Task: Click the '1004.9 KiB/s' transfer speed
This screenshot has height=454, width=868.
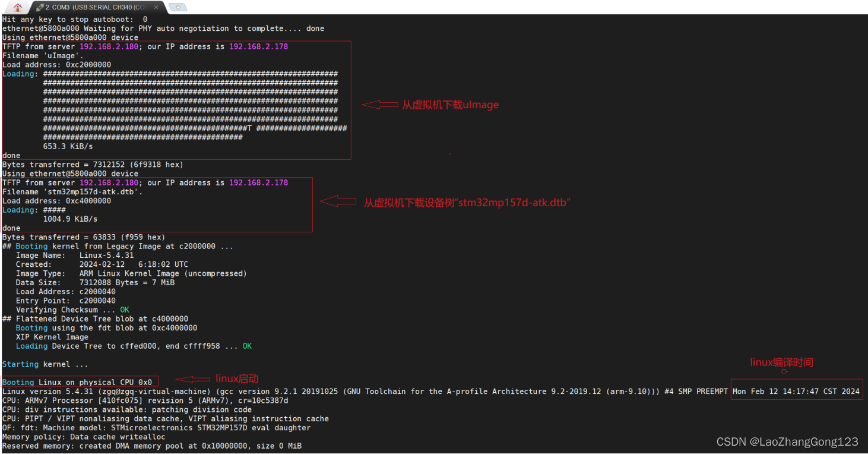Action: tap(70, 219)
